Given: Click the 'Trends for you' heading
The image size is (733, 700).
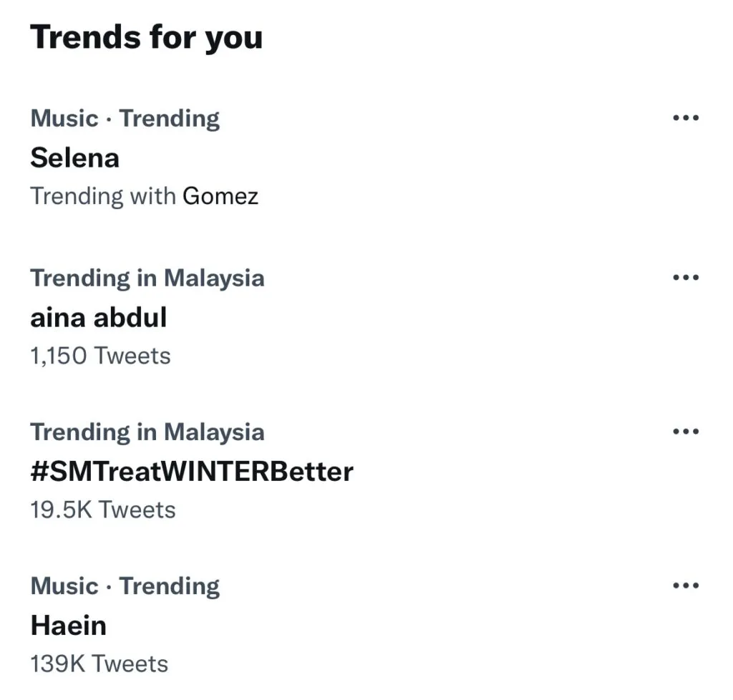Looking at the screenshot, I should tap(146, 37).
